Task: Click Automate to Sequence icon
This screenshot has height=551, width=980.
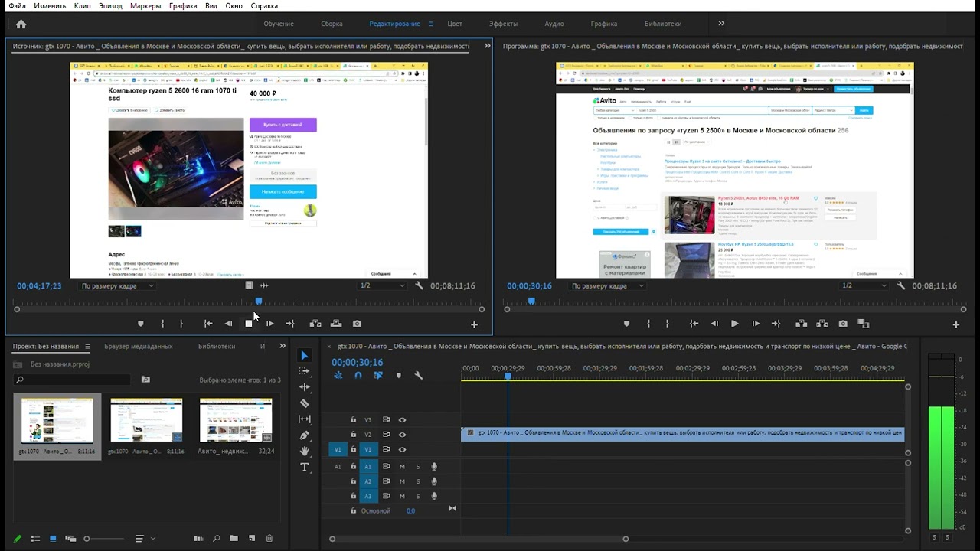Action: pyautogui.click(x=198, y=539)
